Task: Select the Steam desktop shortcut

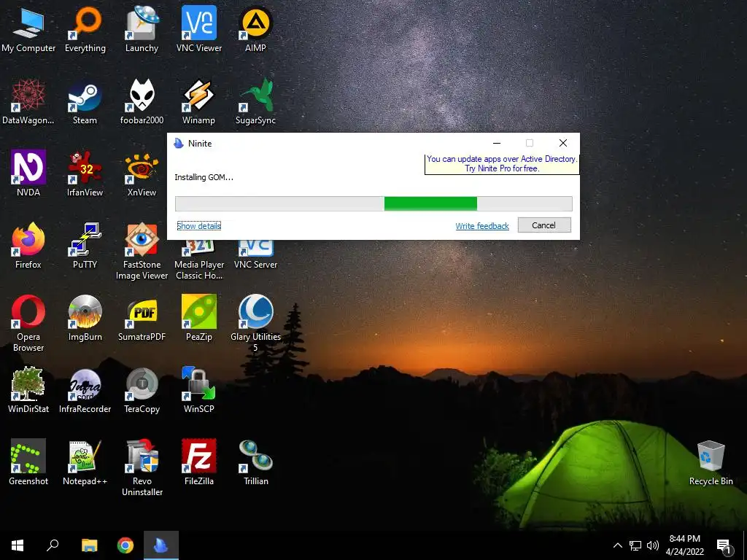Action: pyautogui.click(x=85, y=102)
